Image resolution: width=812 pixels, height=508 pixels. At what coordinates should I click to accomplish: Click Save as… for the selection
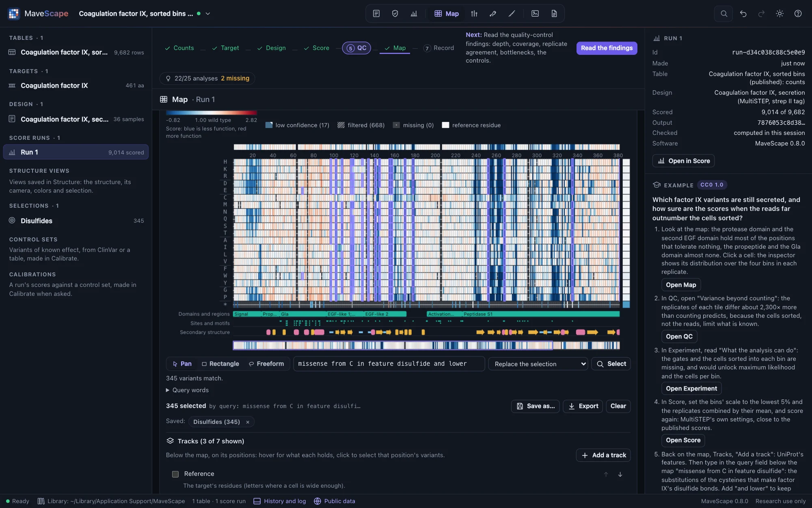[536, 406]
